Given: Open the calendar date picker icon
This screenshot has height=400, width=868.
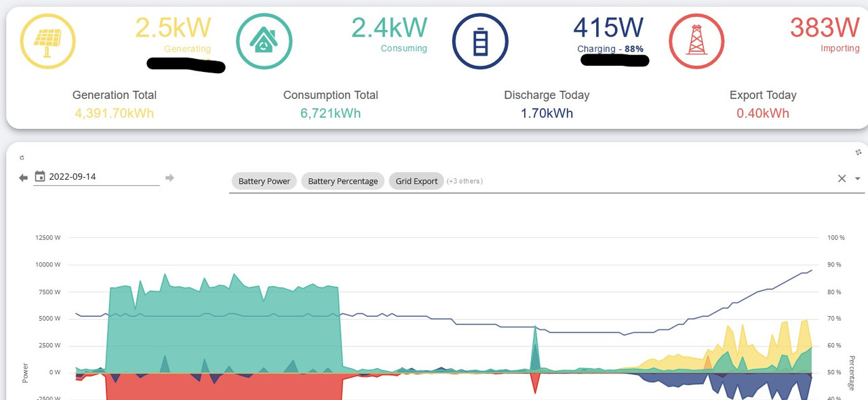Looking at the screenshot, I should pos(40,176).
